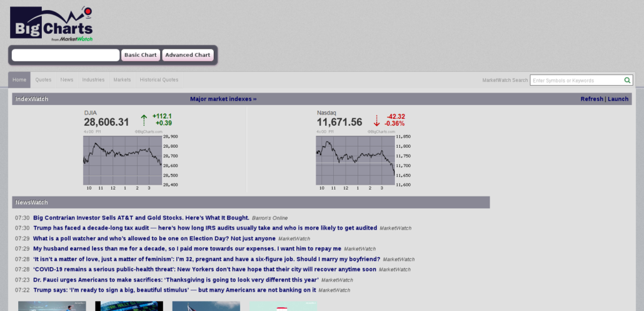
Task: Open the Big Contrarian Investor headline
Action: tap(141, 218)
